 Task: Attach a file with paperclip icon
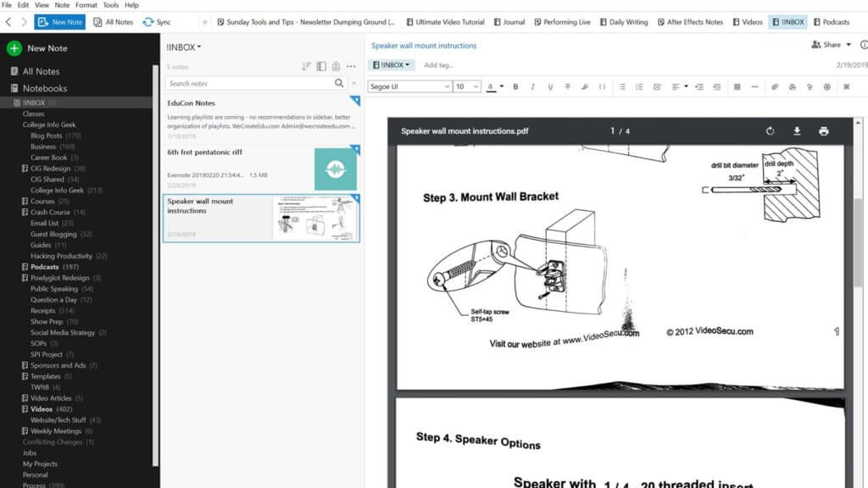775,87
